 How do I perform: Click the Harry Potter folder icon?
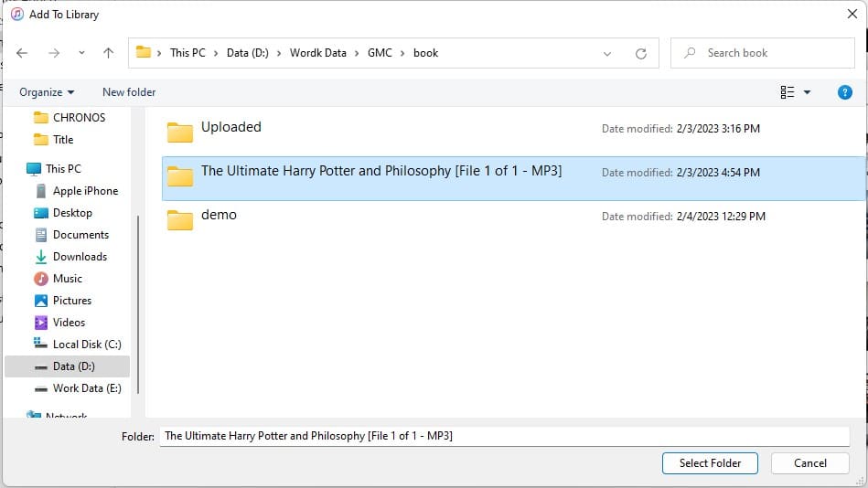pos(180,176)
